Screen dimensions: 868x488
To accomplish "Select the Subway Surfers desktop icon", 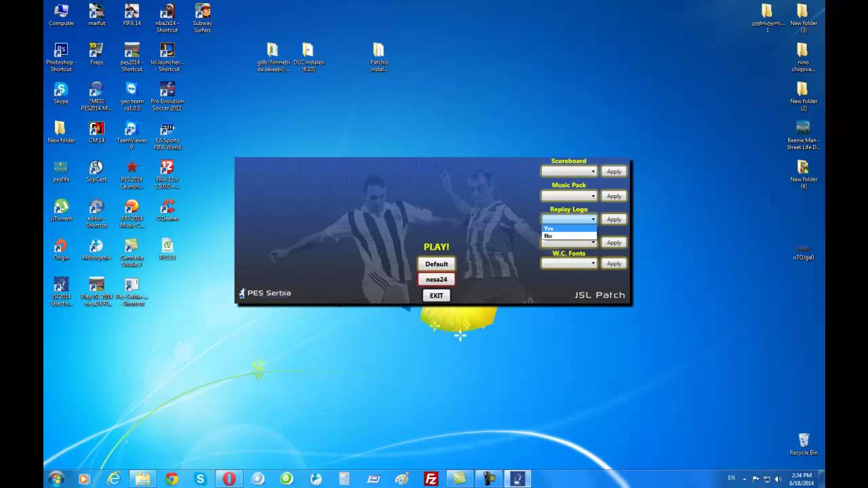I will pos(202,18).
